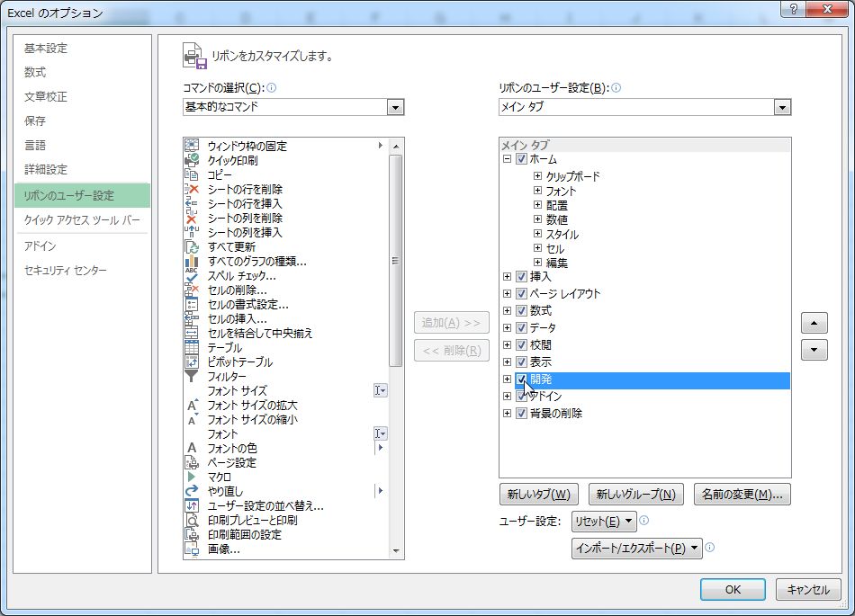Open 詳細設定 options category
Screen dimensions: 855x616
click(x=46, y=169)
